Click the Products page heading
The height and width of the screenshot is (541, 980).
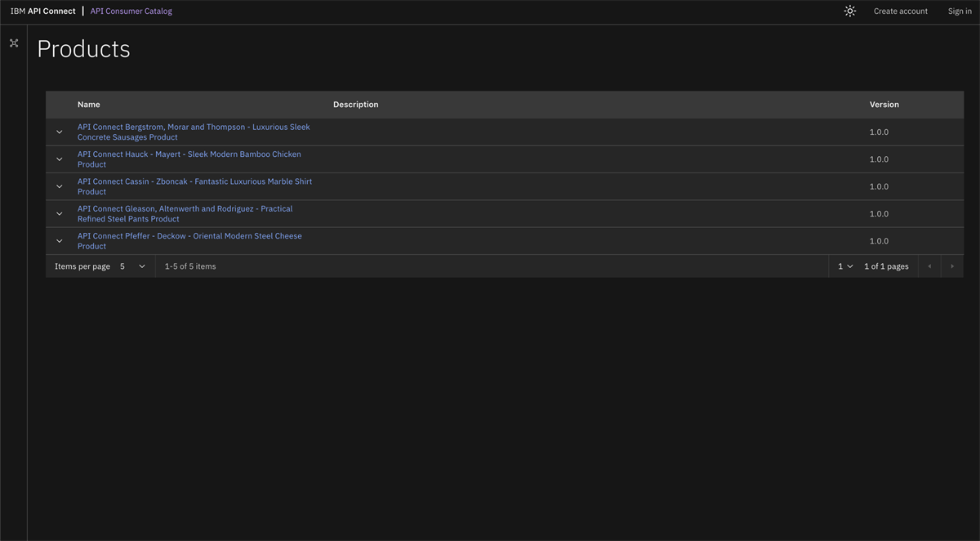pos(83,49)
